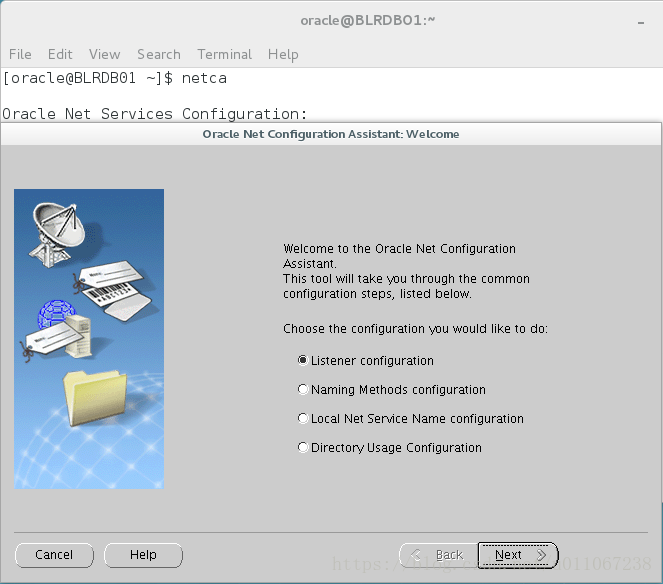Click the 'Oracle Net Configuration Assistant: Welcome' title

pyautogui.click(x=331, y=134)
